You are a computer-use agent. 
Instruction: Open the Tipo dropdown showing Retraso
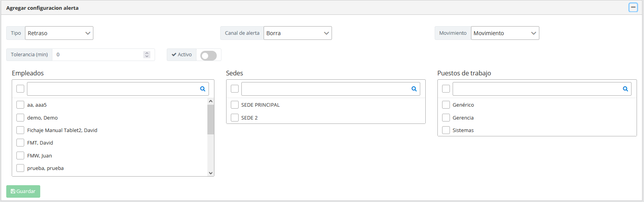(59, 33)
